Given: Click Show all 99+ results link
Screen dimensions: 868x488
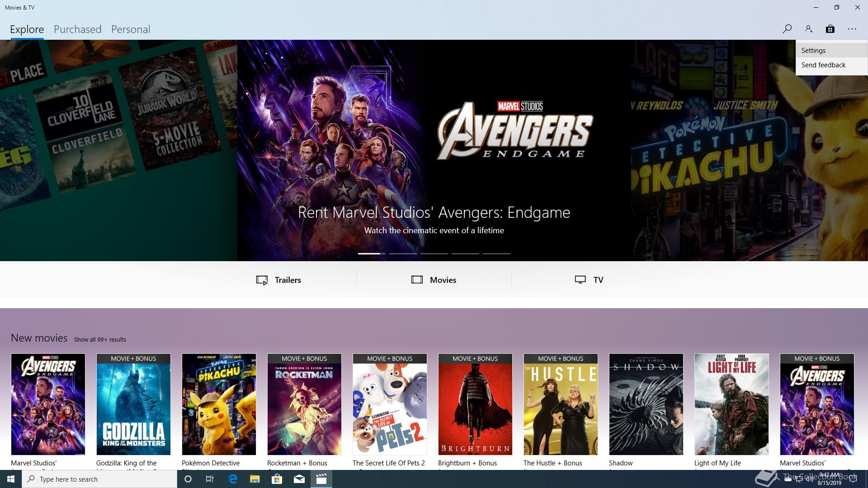Looking at the screenshot, I should point(100,339).
